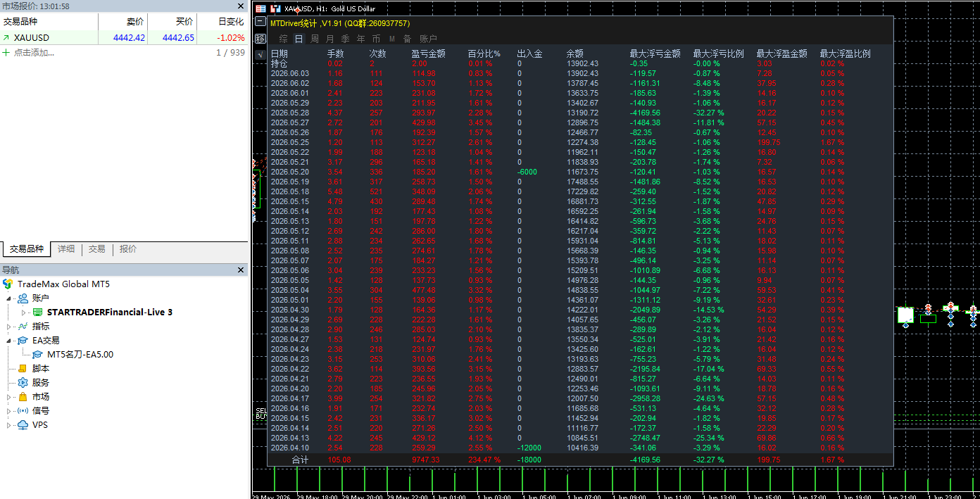Select the 账户 tab in MTDriver panel
This screenshot has width=980, height=499.
coord(428,39)
